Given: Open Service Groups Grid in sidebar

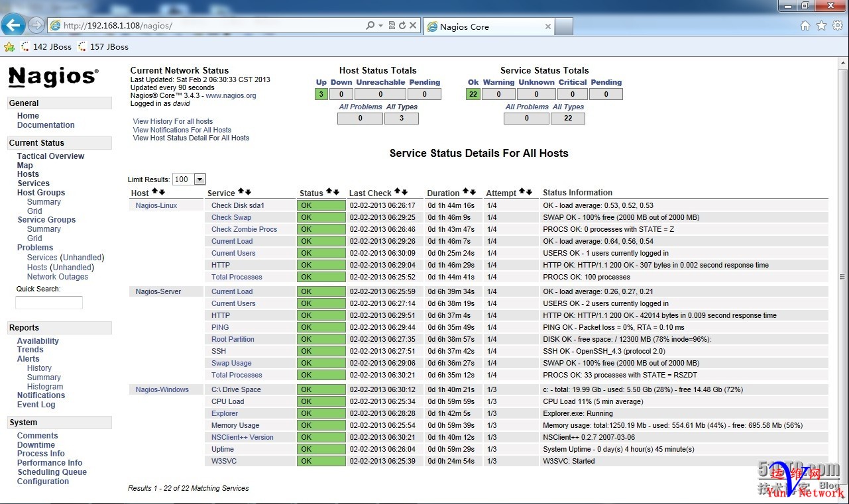Looking at the screenshot, I should tap(34, 238).
